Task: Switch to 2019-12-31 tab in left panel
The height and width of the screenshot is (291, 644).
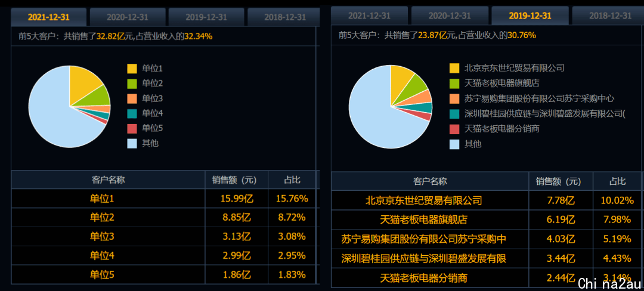Action: (x=206, y=17)
